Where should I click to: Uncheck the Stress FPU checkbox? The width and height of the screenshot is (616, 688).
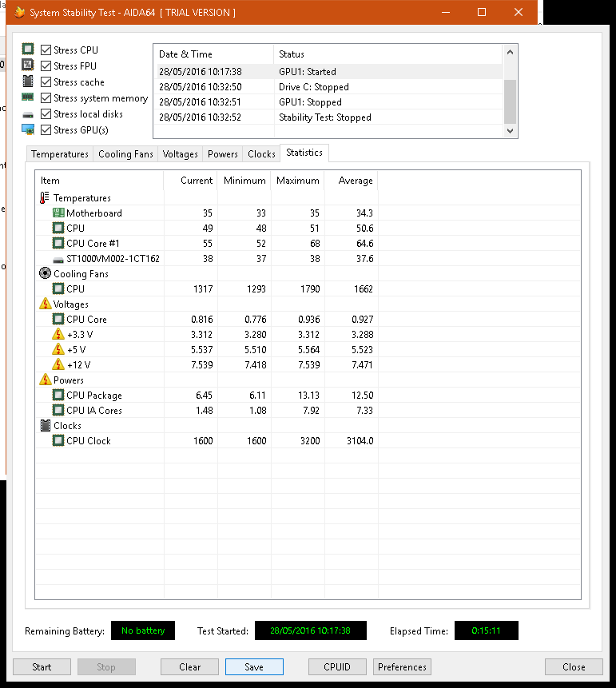[x=46, y=66]
